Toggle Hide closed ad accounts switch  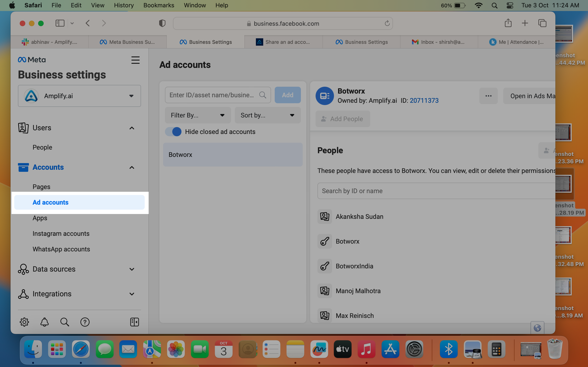[173, 132]
